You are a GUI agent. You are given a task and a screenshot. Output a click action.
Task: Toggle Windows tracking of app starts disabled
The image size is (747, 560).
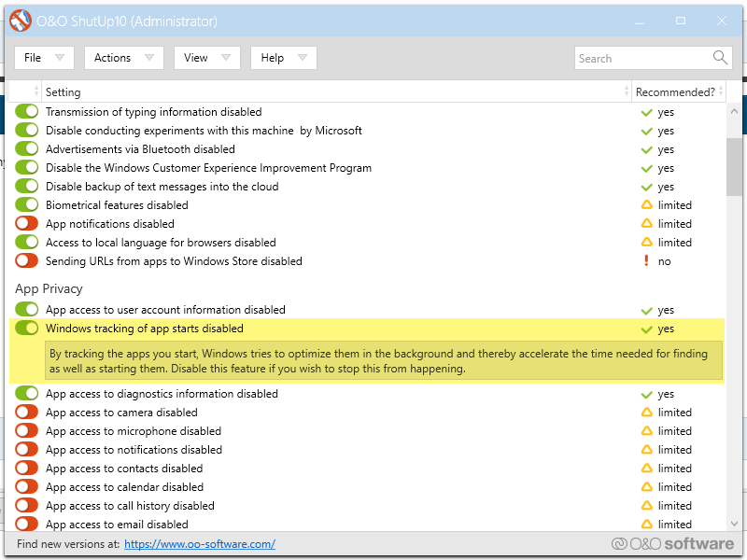pyautogui.click(x=27, y=329)
